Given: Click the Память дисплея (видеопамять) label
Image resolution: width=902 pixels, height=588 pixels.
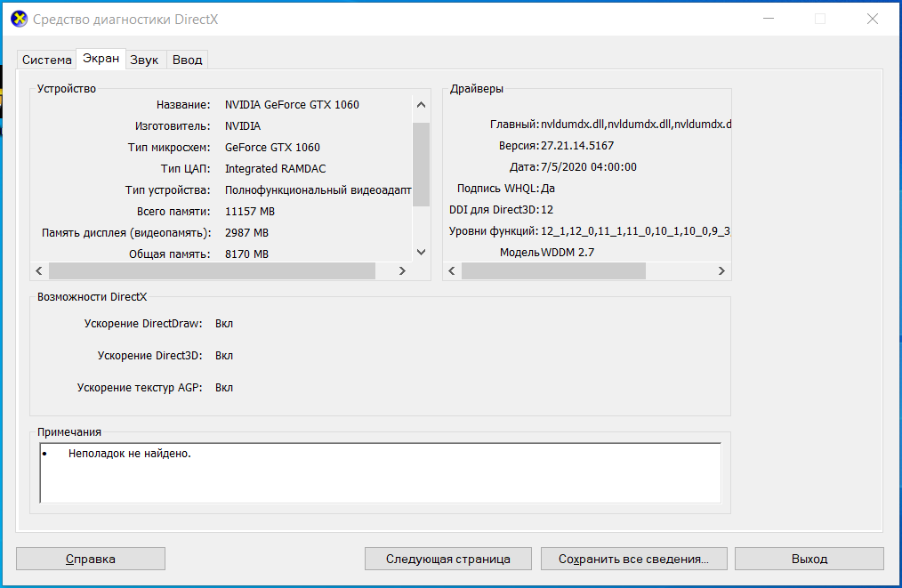Looking at the screenshot, I should point(126,232).
